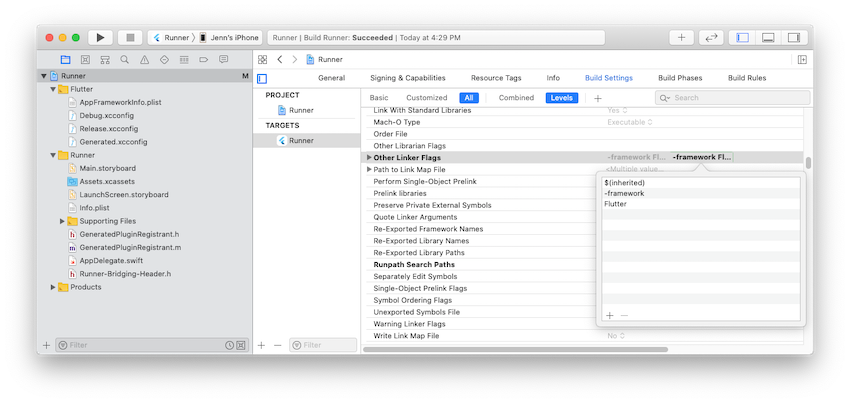Screen dimensions: 850x403
Task: Select the Levels display option
Action: tap(562, 98)
